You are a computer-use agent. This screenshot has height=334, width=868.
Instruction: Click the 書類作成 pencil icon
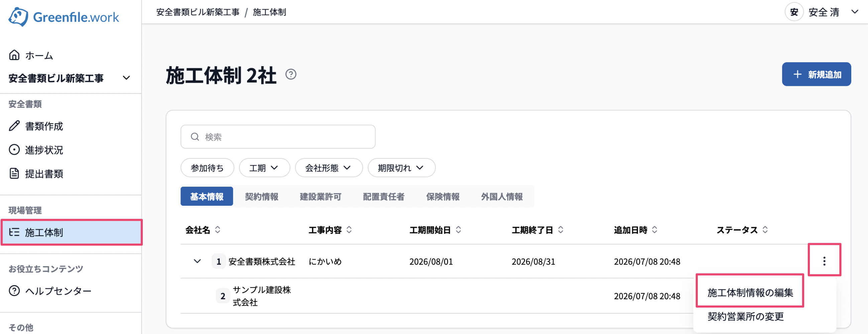14,126
